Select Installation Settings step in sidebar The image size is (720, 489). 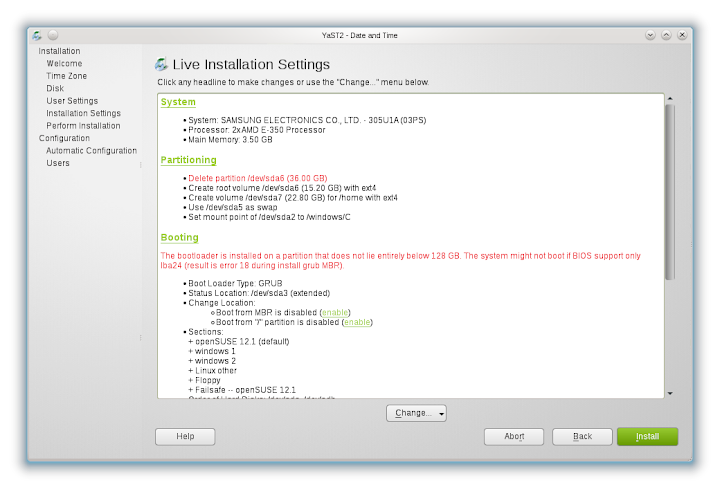click(84, 113)
